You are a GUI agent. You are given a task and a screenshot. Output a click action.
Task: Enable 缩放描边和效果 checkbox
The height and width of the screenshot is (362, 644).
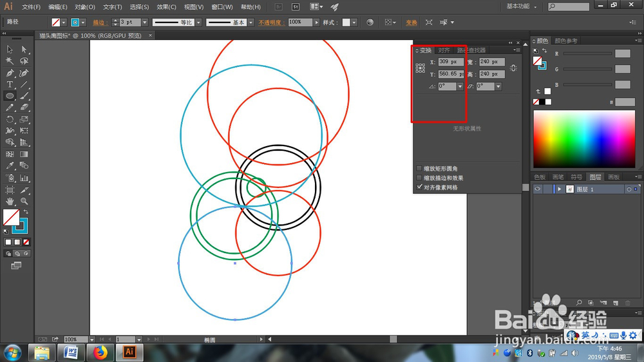[419, 178]
